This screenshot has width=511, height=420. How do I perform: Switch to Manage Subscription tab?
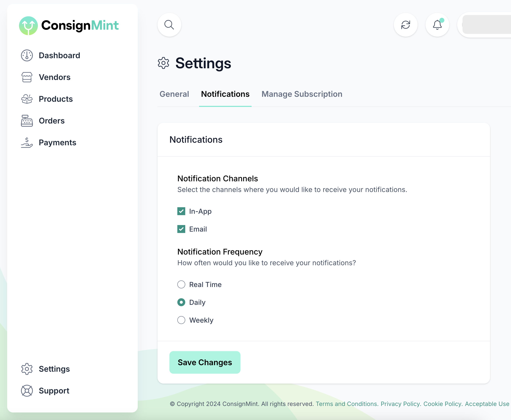click(x=302, y=94)
